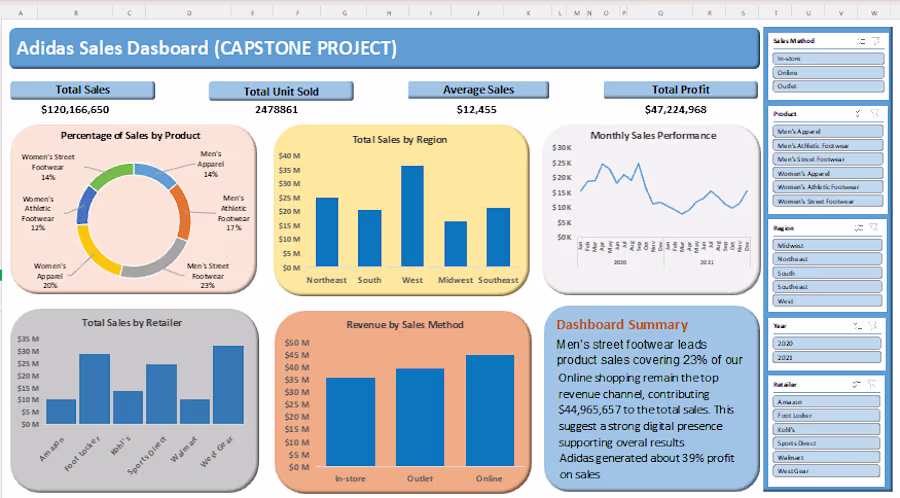Select Women's Street Footwear slicer item
Viewport: 900px width, 498px height.
pos(828,201)
